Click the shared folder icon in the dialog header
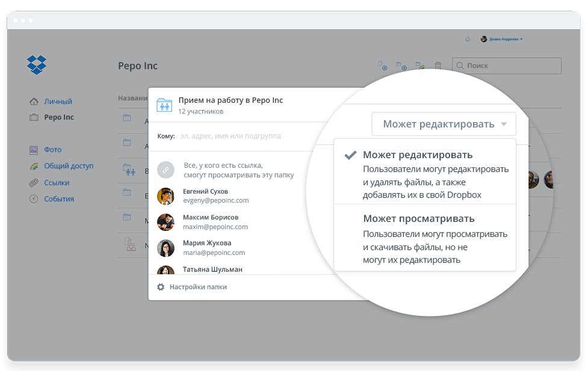This screenshot has height=371, width=588. [x=164, y=105]
